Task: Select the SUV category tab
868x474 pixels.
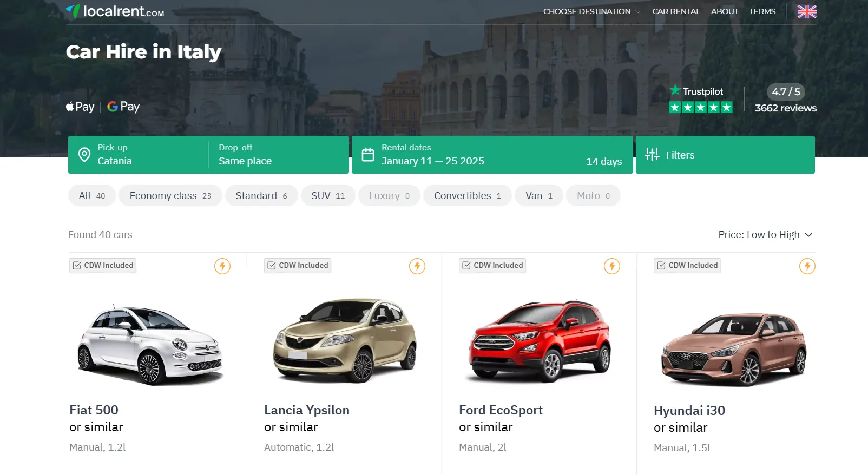Action: pos(328,195)
